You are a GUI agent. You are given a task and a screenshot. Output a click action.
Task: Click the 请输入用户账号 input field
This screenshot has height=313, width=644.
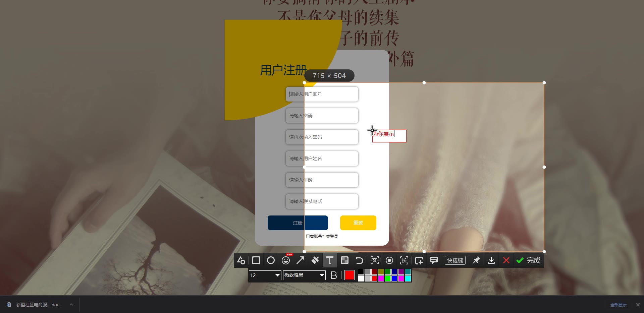(x=322, y=94)
